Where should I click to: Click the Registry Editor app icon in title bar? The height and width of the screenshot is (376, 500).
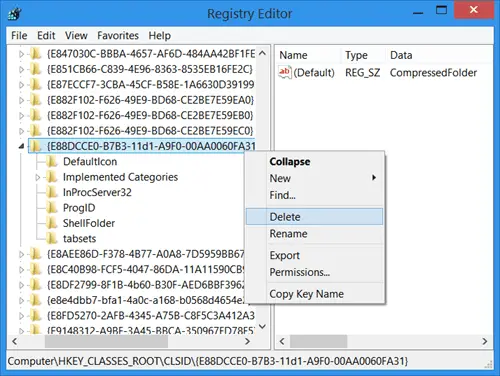(15, 13)
